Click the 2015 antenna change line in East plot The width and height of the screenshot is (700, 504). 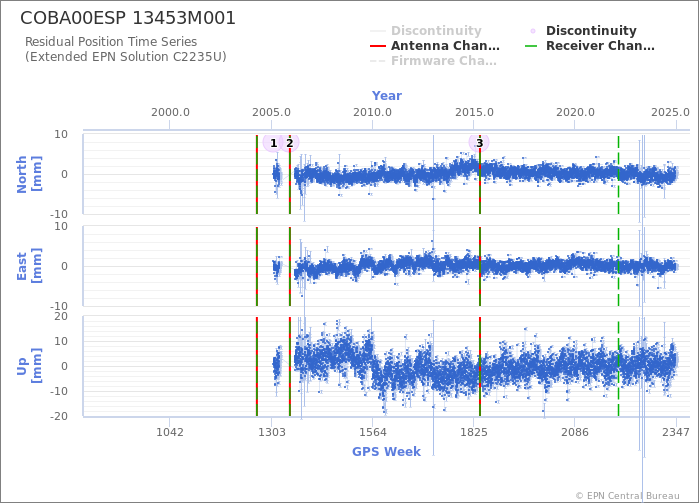480,267
